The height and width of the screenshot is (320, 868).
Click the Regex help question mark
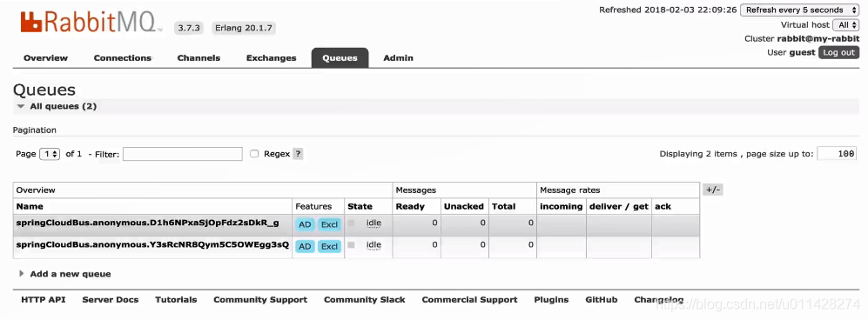pyautogui.click(x=298, y=154)
